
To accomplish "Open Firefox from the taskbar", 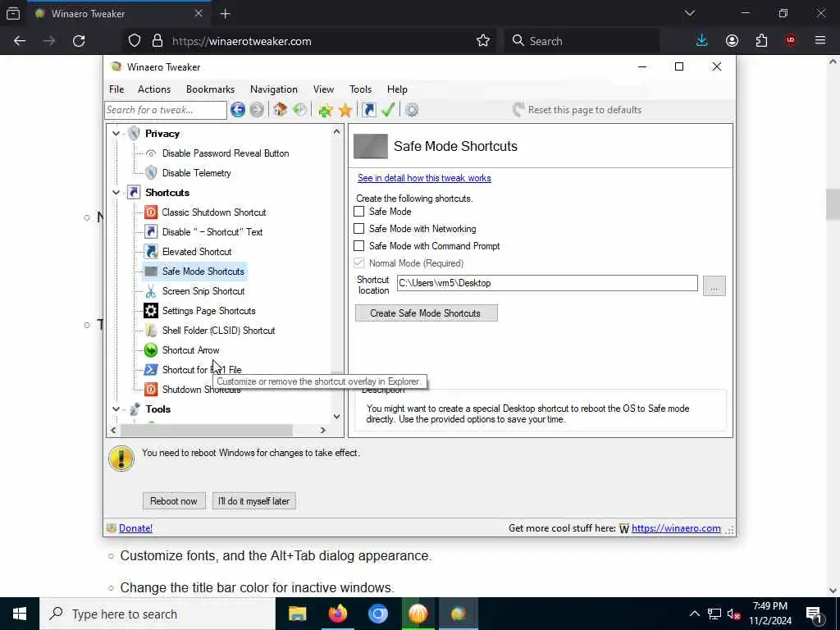I will pos(337,614).
